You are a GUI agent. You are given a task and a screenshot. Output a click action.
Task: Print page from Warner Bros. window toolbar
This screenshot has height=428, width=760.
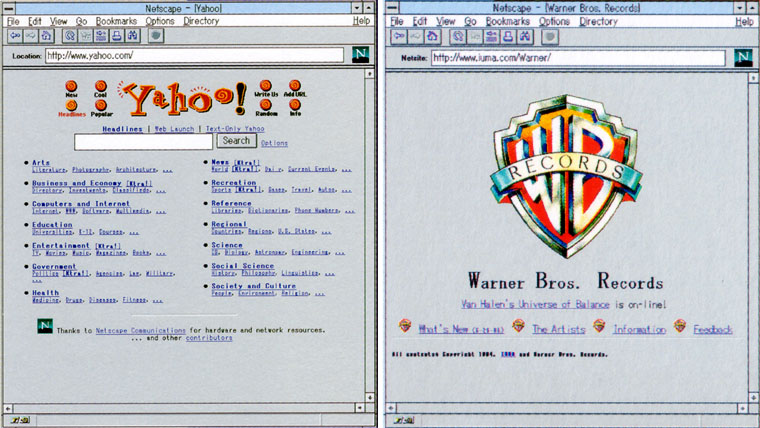pos(507,37)
